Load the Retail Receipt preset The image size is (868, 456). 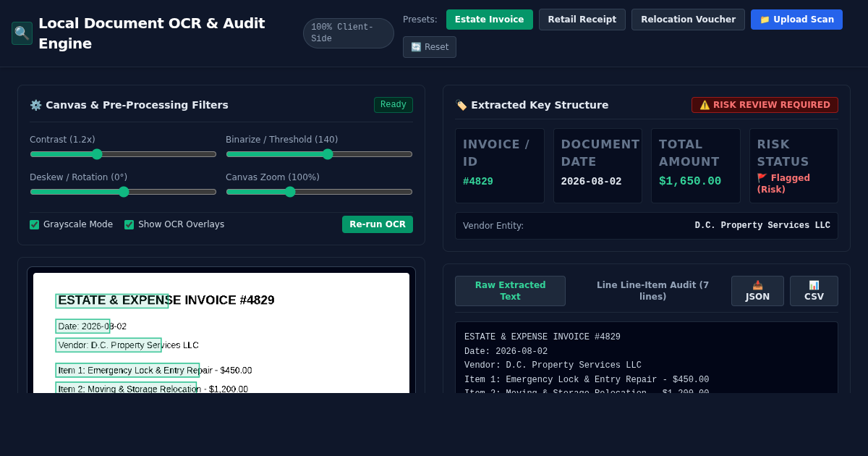click(582, 20)
